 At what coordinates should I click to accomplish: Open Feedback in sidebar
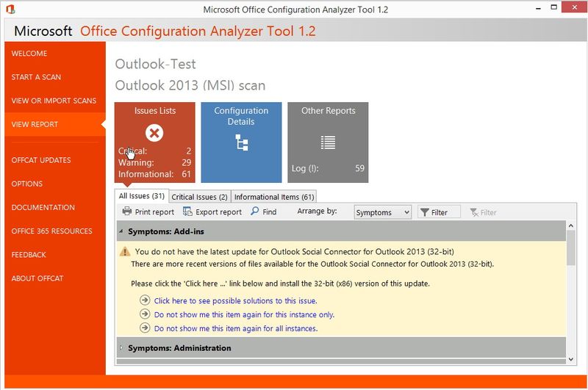click(x=29, y=255)
